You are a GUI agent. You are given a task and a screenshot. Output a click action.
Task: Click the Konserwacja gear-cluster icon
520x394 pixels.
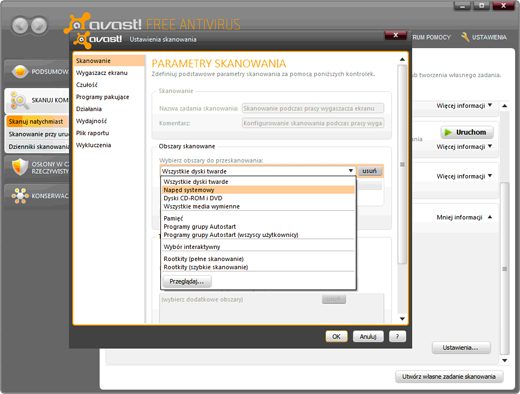20,196
